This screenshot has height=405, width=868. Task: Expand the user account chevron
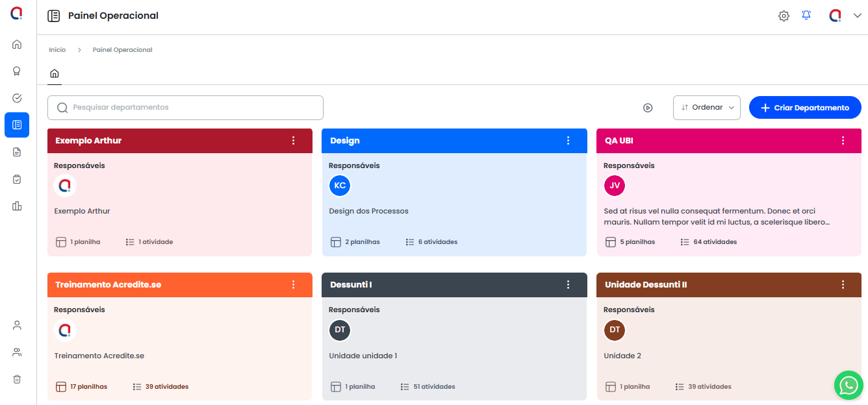click(857, 16)
